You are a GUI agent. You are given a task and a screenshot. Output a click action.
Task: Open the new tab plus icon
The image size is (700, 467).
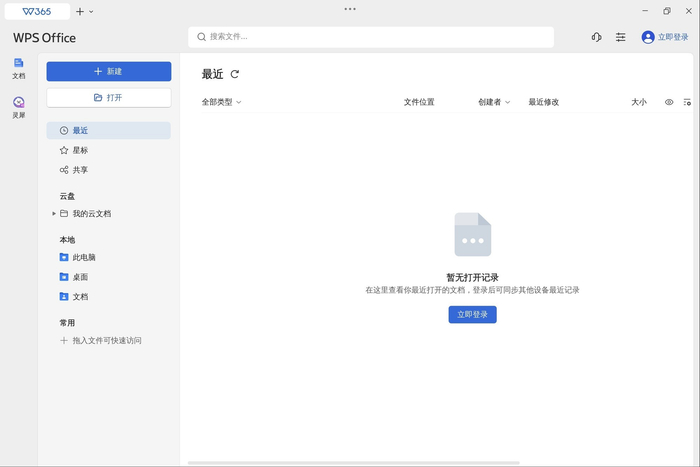80,11
